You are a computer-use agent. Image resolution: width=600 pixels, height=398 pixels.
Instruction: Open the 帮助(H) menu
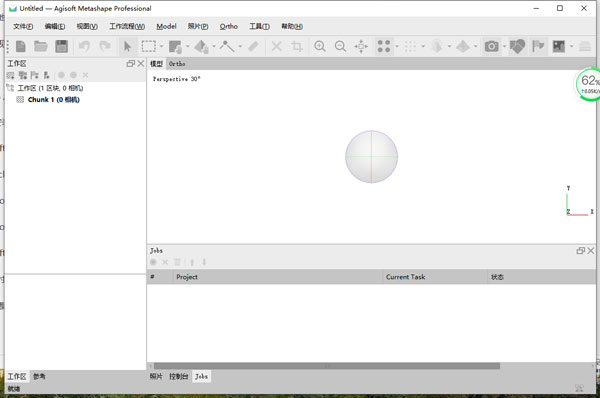tap(292, 26)
